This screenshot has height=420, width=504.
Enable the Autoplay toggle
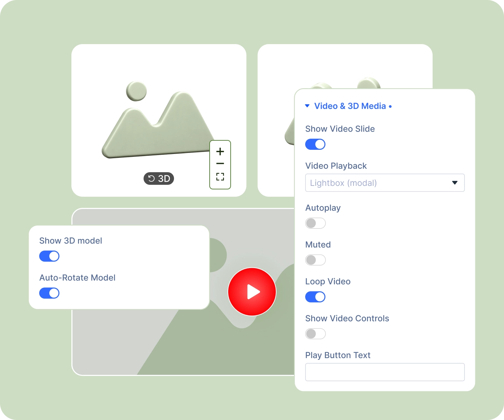[315, 223]
